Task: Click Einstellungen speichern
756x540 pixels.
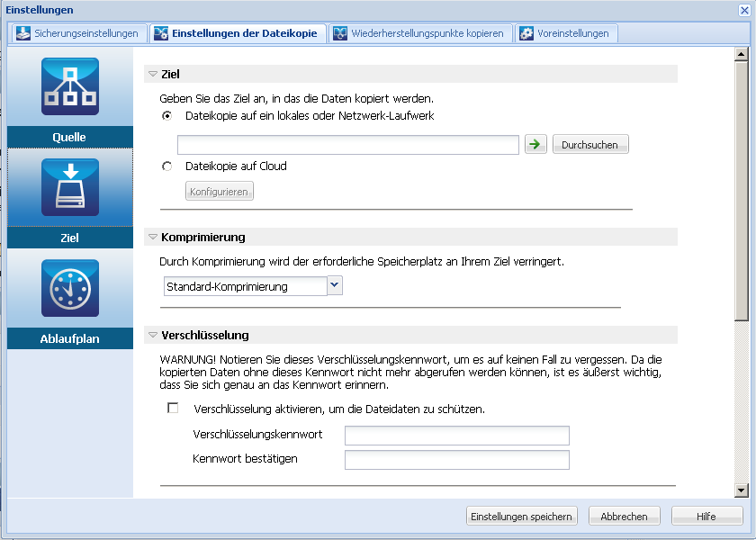Action: [x=522, y=516]
